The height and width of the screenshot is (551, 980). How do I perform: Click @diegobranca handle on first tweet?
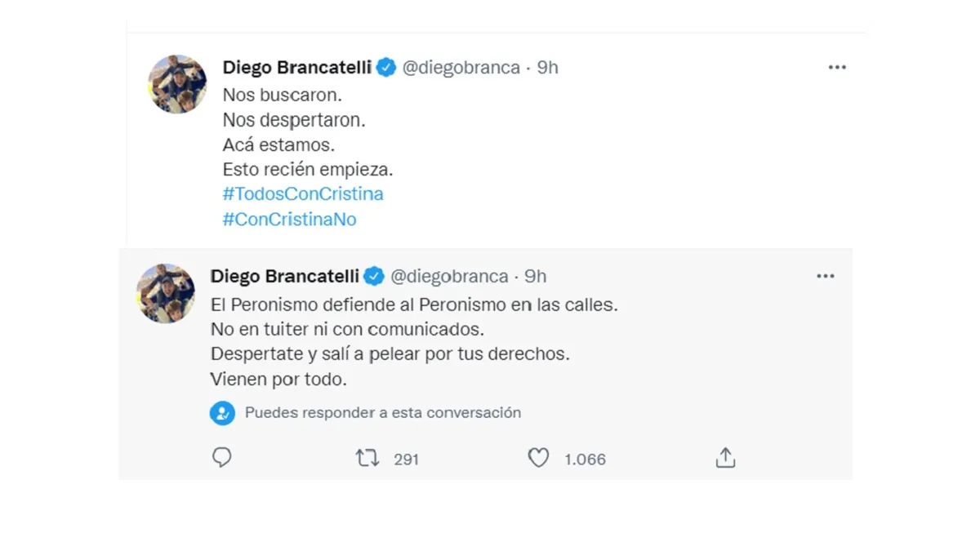(x=461, y=68)
